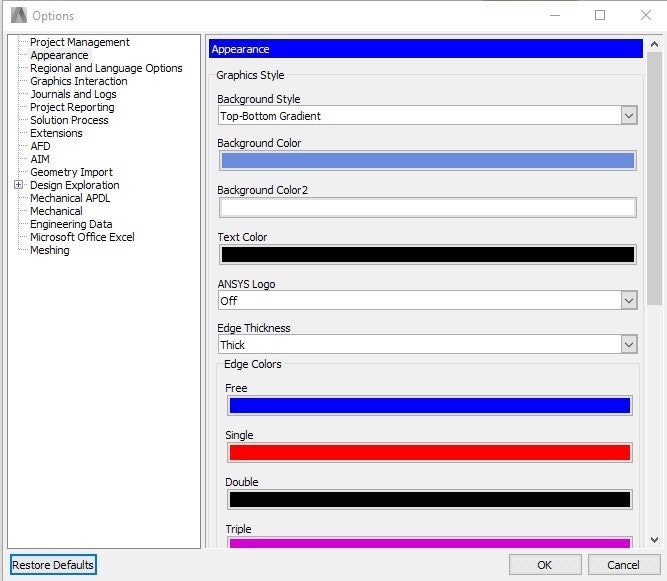Select the AIM tree entry
This screenshot has height=581, width=667.
pos(40,159)
